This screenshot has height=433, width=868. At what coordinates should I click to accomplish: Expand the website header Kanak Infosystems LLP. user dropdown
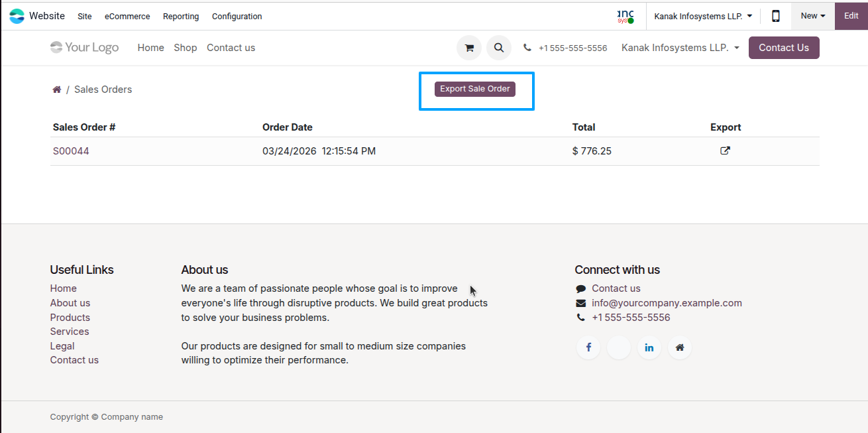pyautogui.click(x=680, y=48)
